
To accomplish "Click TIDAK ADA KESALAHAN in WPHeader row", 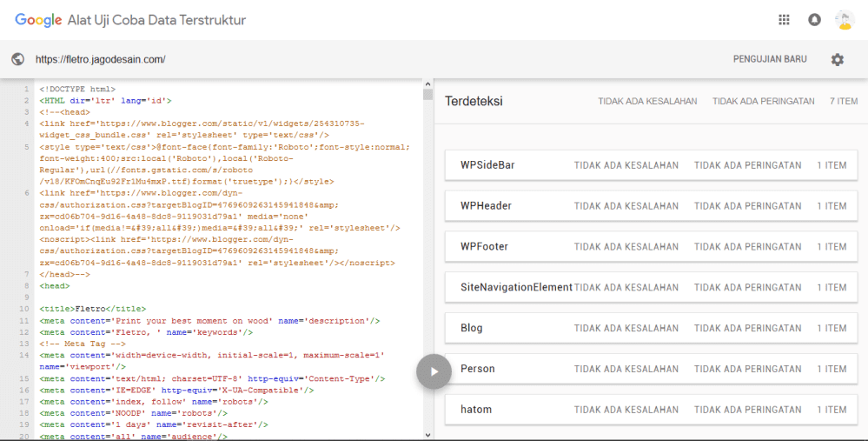I will (x=626, y=206).
